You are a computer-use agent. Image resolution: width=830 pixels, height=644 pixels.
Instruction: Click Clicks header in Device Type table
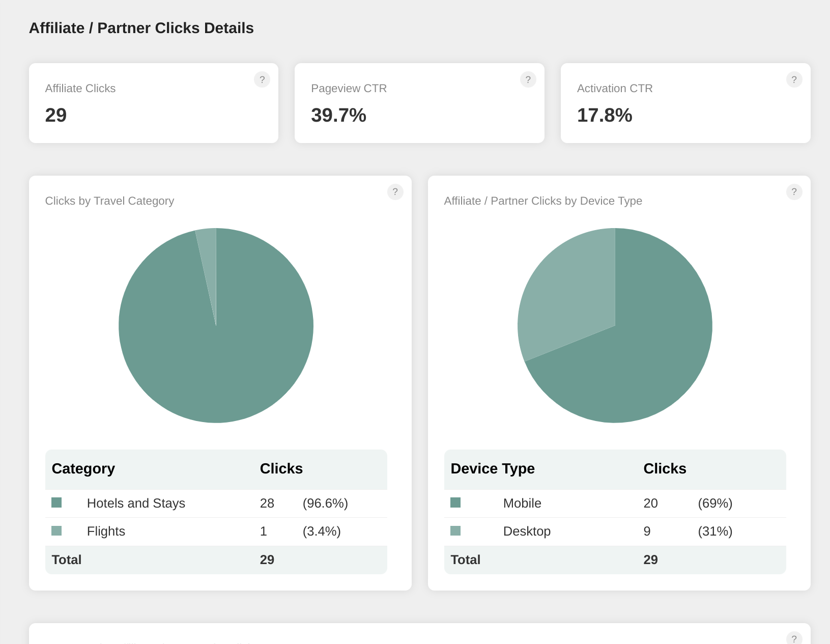click(x=665, y=468)
